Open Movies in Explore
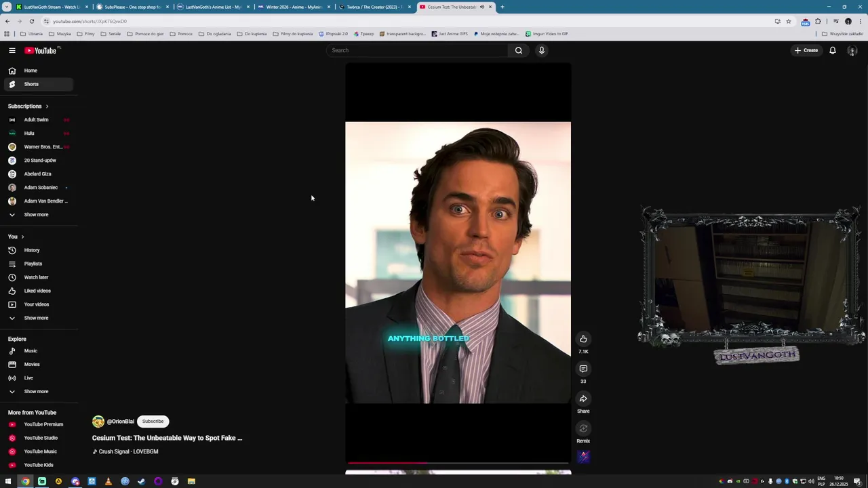 coord(40,365)
